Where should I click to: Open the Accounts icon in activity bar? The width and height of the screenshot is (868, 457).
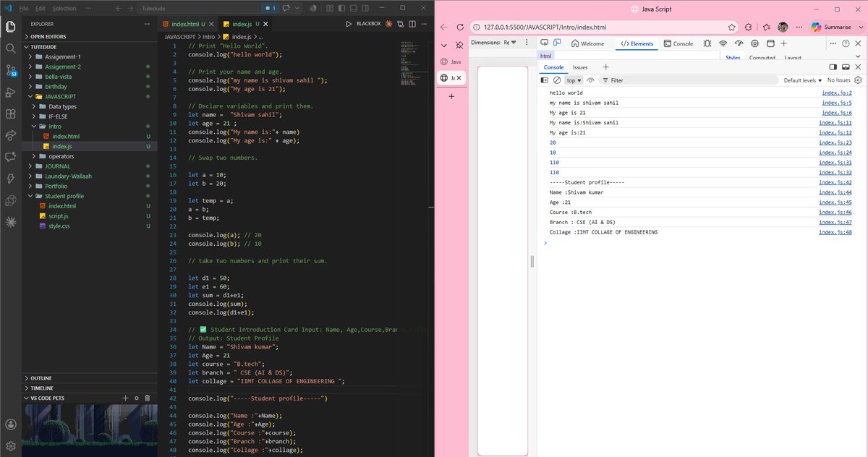coord(10,424)
